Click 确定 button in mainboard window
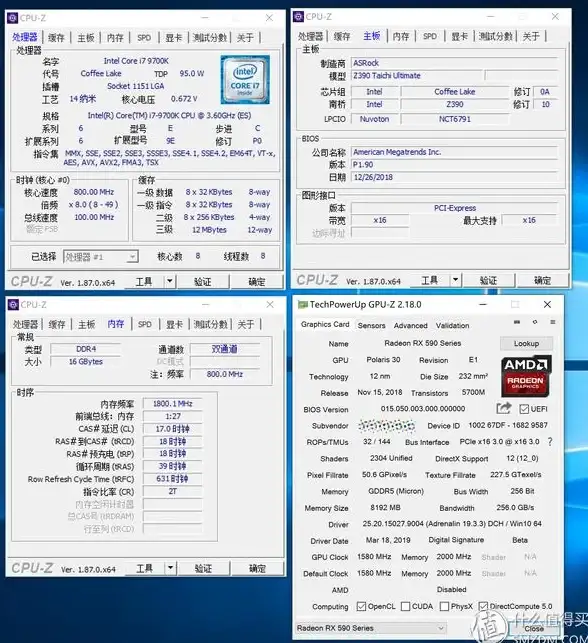 pyautogui.click(x=542, y=280)
